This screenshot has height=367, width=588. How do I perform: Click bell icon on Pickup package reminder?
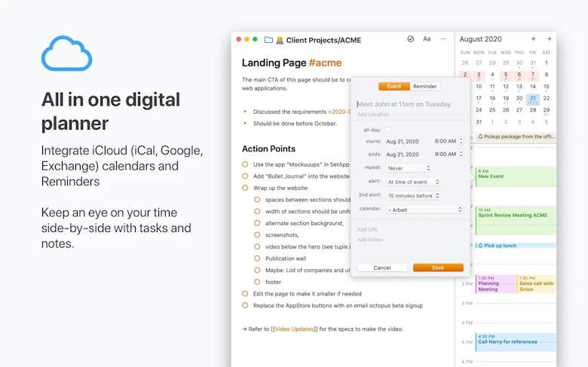click(x=480, y=137)
